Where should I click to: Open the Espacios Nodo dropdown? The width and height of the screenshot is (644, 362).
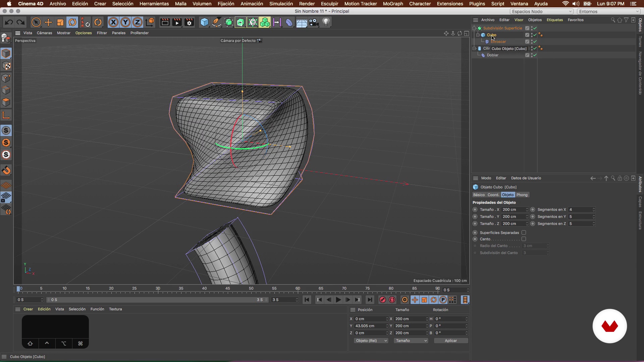click(x=542, y=11)
